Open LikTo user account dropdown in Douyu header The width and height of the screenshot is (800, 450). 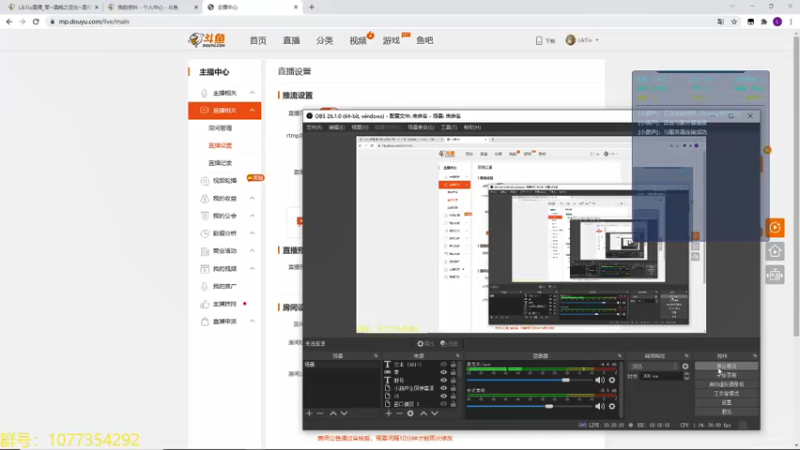[582, 40]
